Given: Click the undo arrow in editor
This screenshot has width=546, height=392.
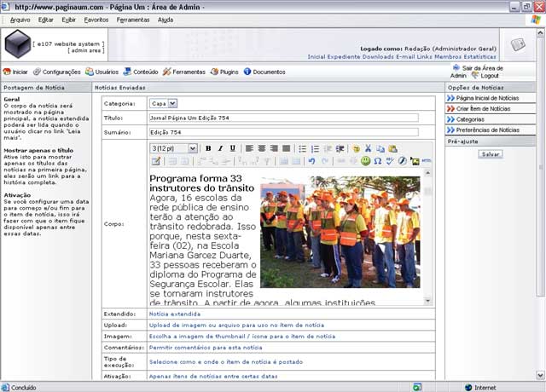Looking at the screenshot, I should click(312, 161).
